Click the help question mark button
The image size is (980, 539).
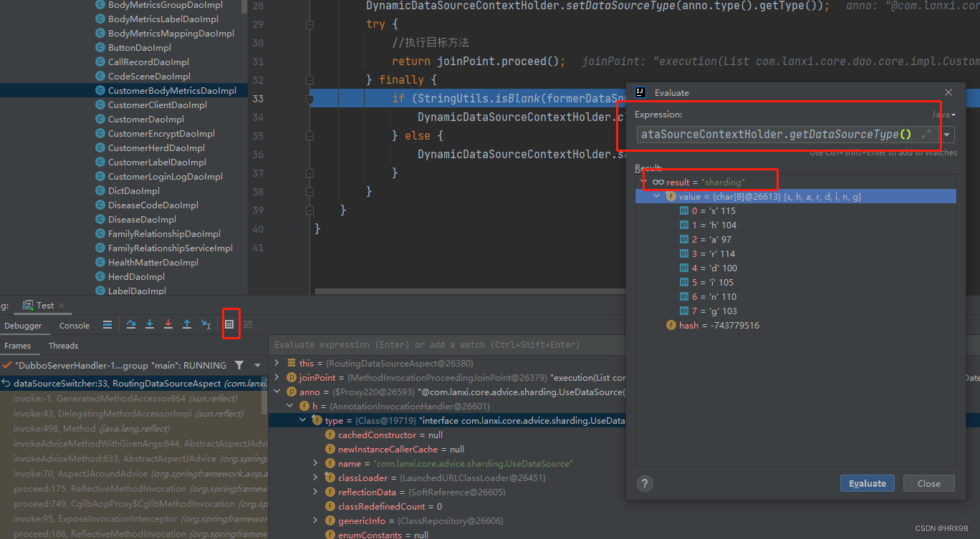pos(645,483)
